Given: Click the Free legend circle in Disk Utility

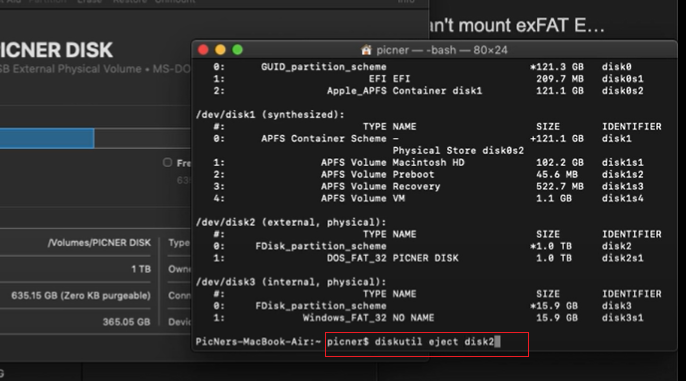Looking at the screenshot, I should pyautogui.click(x=167, y=163).
